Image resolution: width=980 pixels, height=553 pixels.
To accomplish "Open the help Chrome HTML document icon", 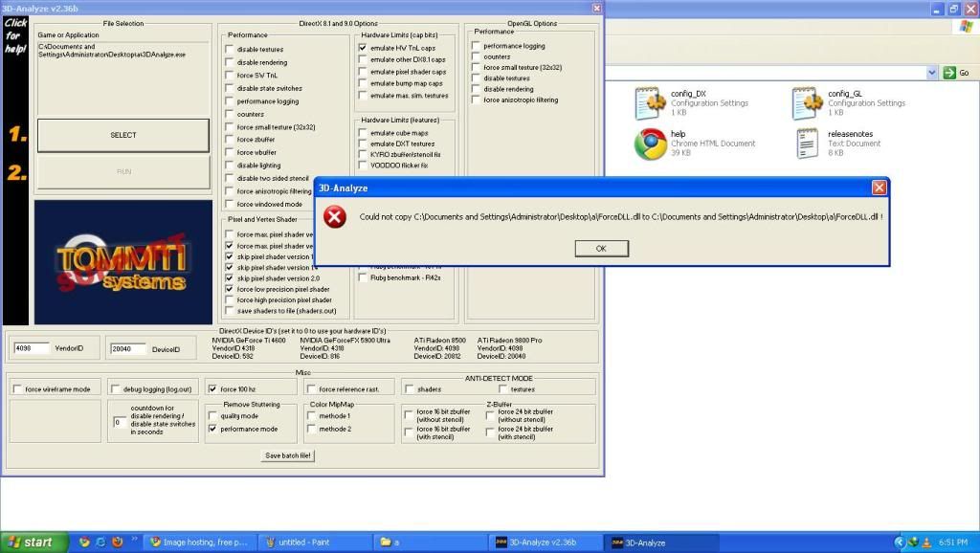I will click(650, 144).
